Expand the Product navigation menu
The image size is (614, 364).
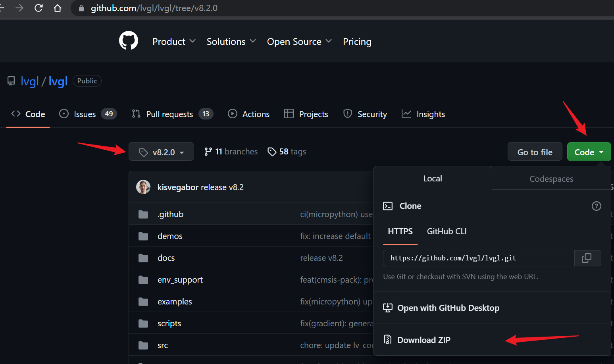click(x=174, y=42)
